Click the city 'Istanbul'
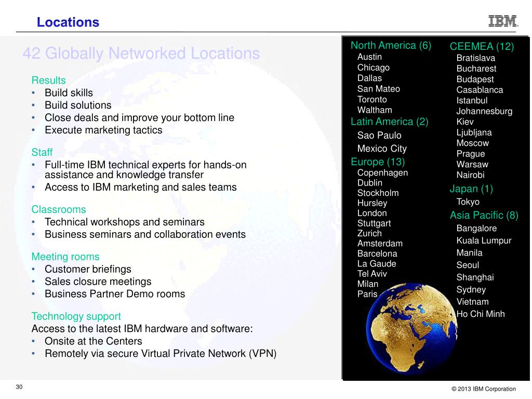Screen dimensions: 532x399 click(x=472, y=100)
